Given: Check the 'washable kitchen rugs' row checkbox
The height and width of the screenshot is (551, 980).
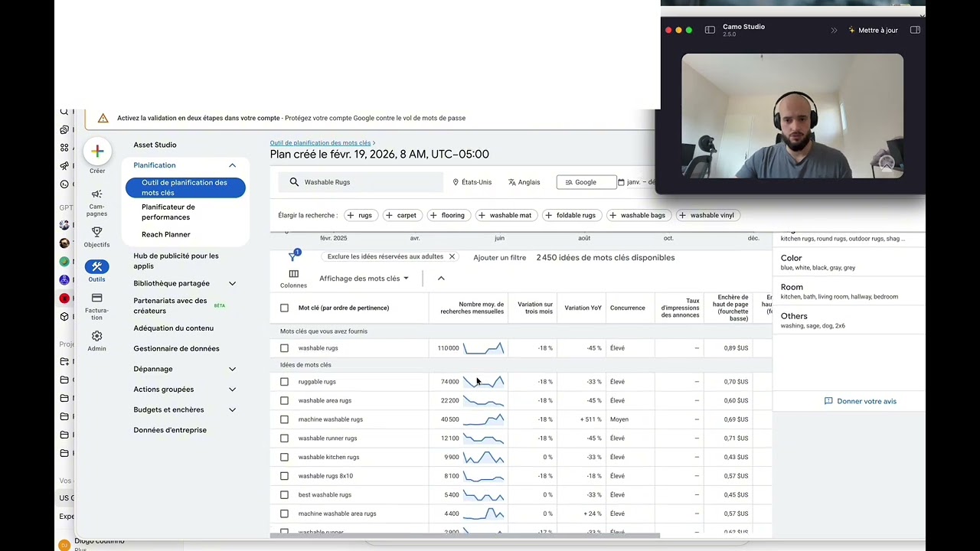Looking at the screenshot, I should click(x=284, y=457).
